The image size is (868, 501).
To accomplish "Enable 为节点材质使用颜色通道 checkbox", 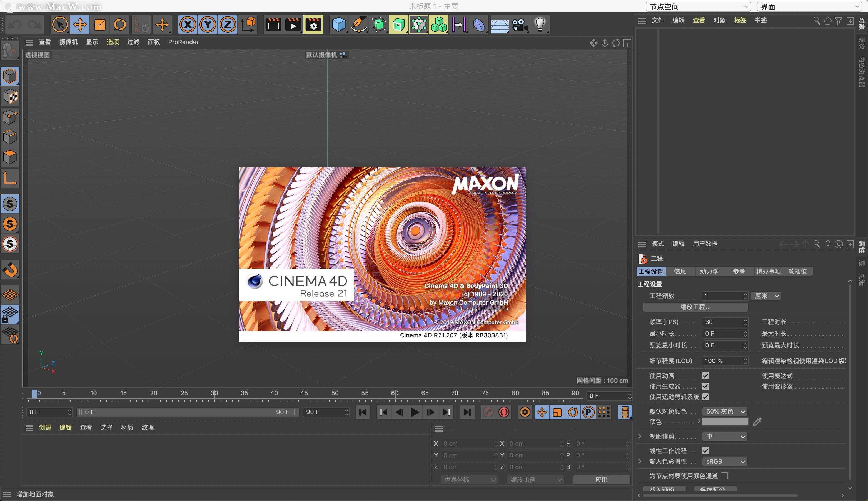I will click(724, 476).
